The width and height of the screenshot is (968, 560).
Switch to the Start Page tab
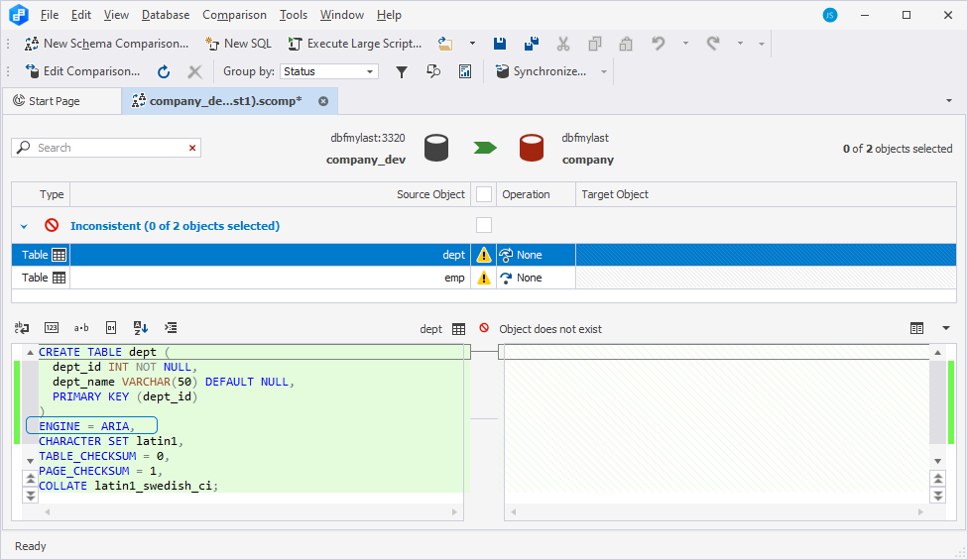tap(61, 101)
